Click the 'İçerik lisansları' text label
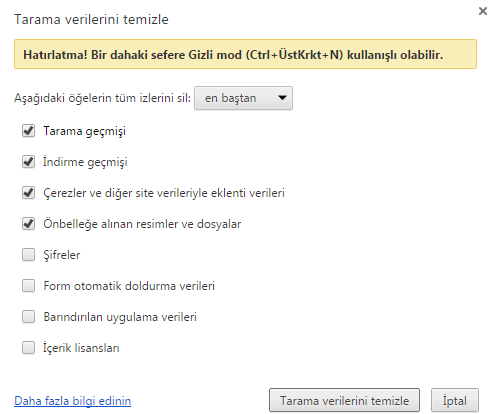 (81, 348)
